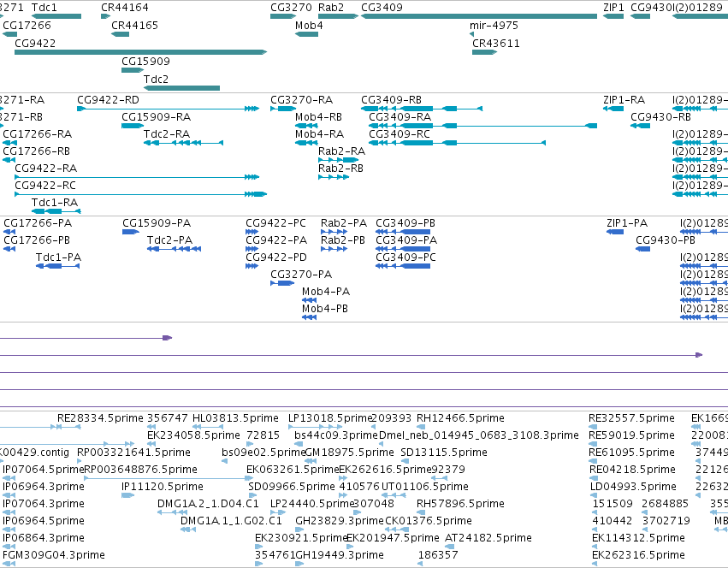Click the Rab2-RA transcript label

point(341,151)
